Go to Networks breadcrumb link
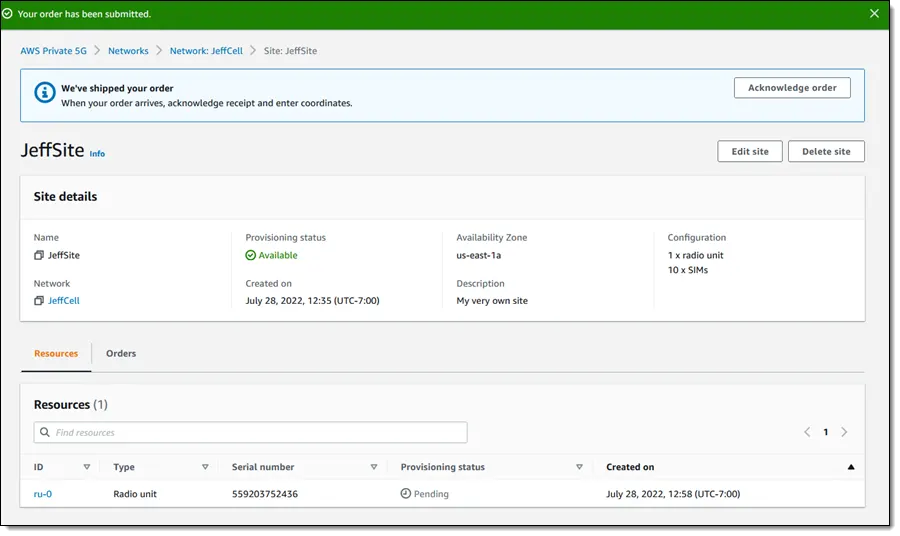Screen dimensions: 900x536 point(128,51)
